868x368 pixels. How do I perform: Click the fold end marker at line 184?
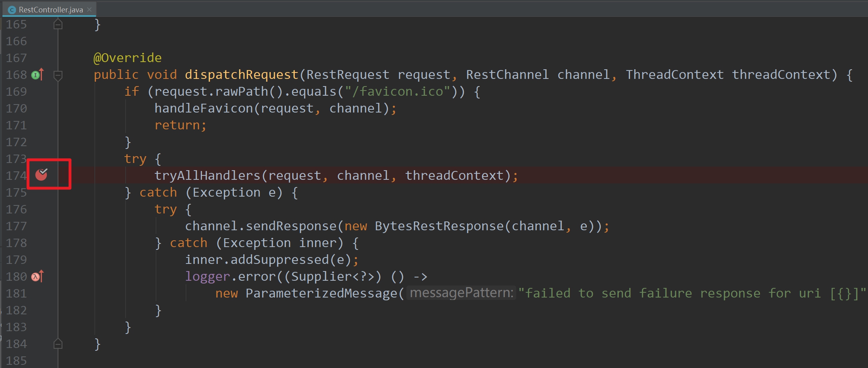click(58, 344)
